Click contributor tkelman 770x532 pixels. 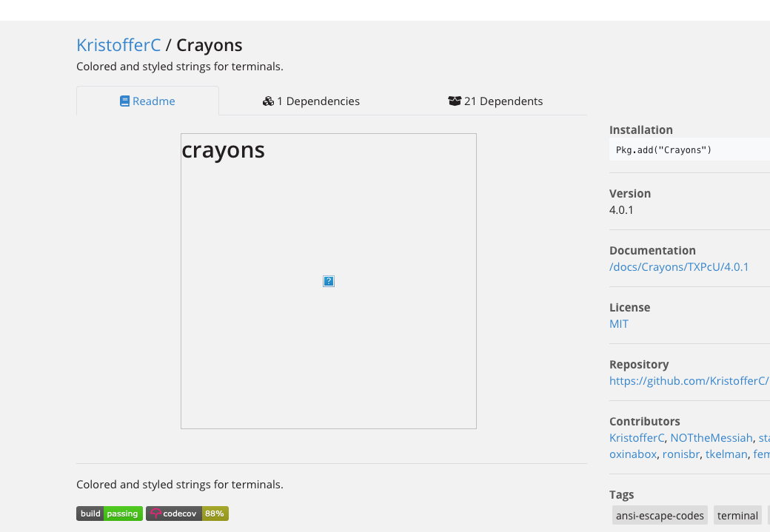[x=726, y=454]
